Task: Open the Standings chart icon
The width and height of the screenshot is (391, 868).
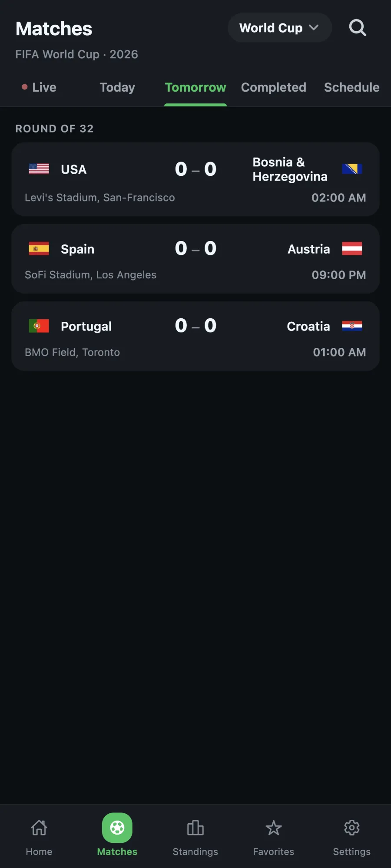Action: [x=195, y=828]
